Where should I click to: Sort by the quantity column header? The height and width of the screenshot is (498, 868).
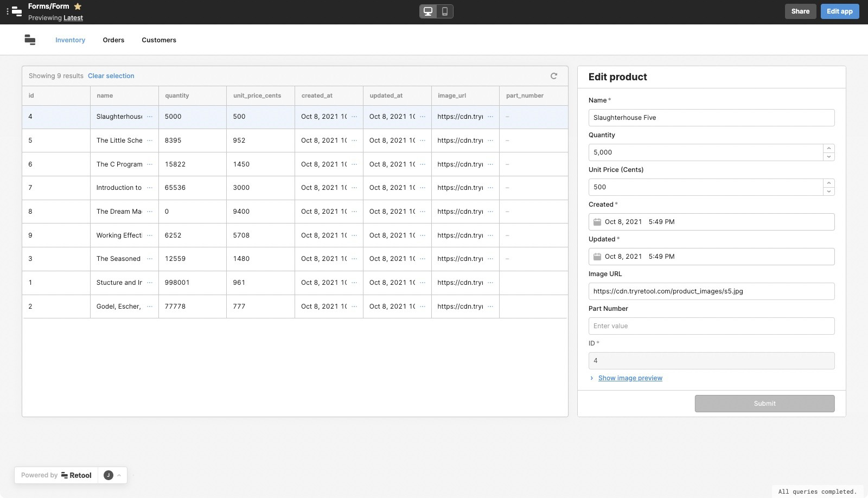pos(193,95)
